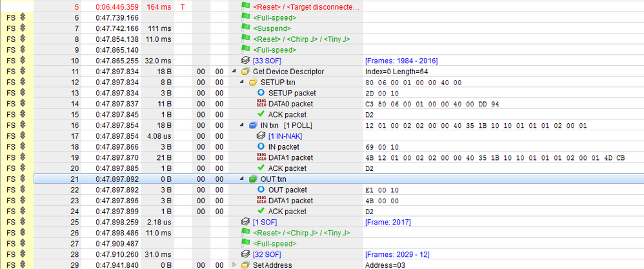The width and height of the screenshot is (644, 269).
Task: Click the stack icon beside [1 IN-NAK]
Action: point(261,136)
